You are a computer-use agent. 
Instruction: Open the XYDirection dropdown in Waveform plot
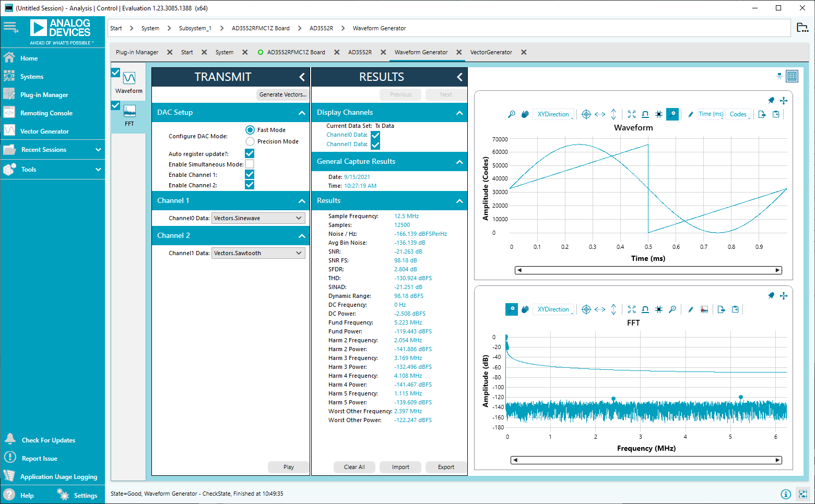553,114
